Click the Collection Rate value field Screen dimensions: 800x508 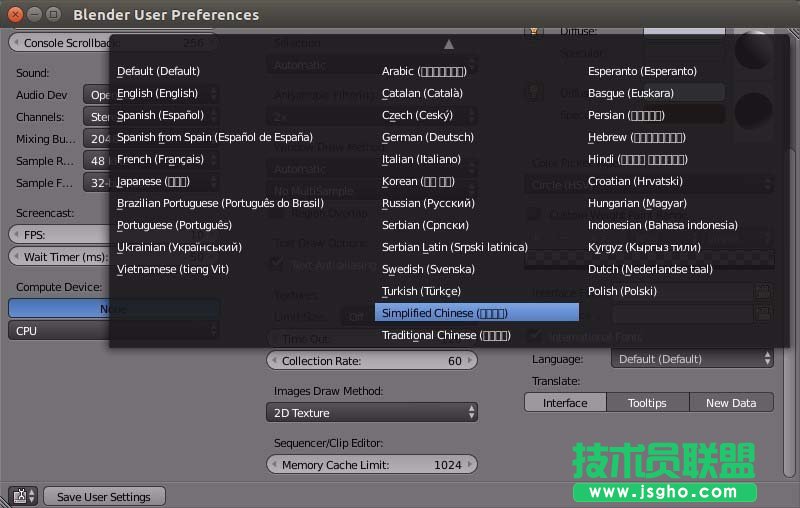click(x=372, y=361)
